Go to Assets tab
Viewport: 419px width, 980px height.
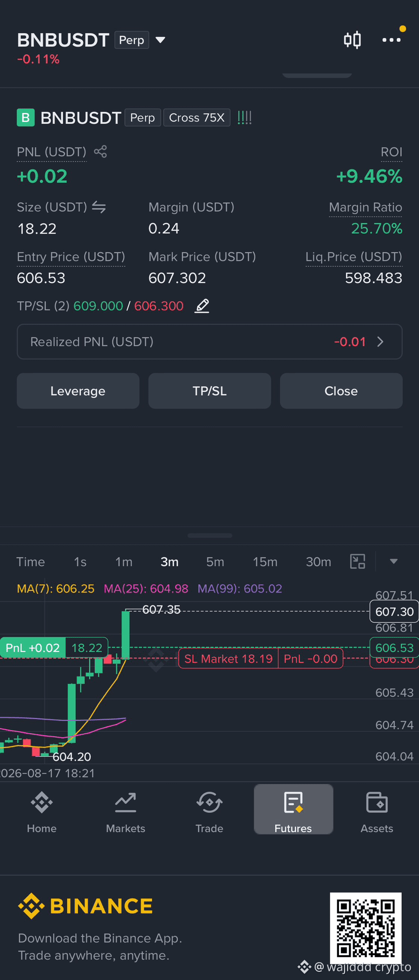pos(377,812)
